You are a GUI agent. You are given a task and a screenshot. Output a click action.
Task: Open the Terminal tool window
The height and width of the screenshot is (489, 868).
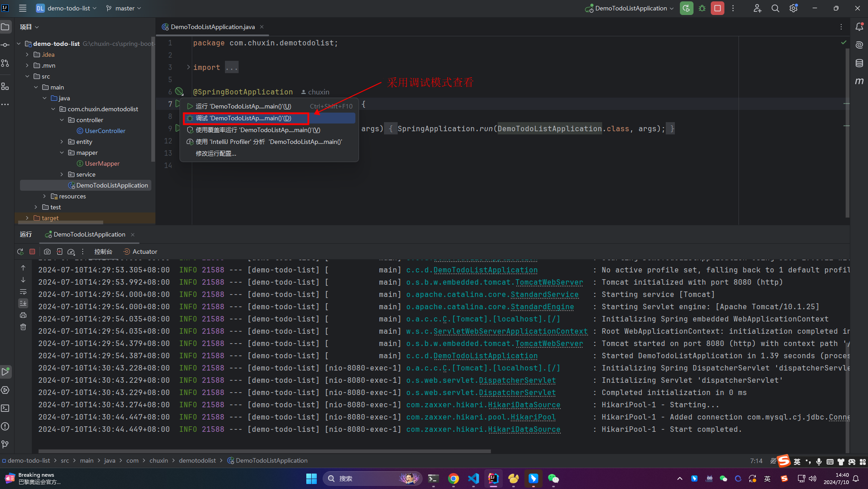(5, 408)
